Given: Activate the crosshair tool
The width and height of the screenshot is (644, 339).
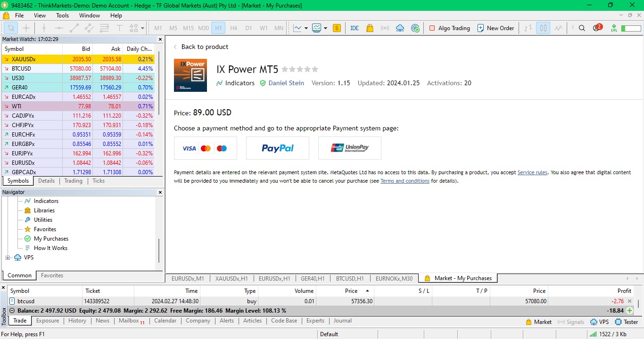Looking at the screenshot, I should coord(26,28).
